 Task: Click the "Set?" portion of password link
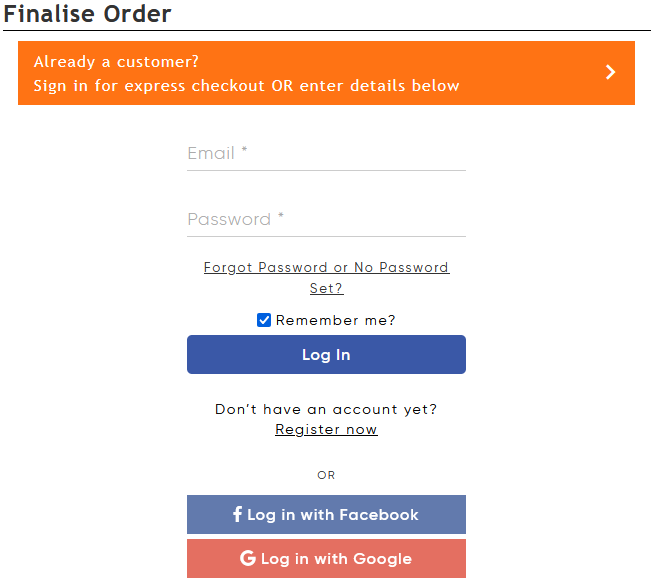coord(326,289)
